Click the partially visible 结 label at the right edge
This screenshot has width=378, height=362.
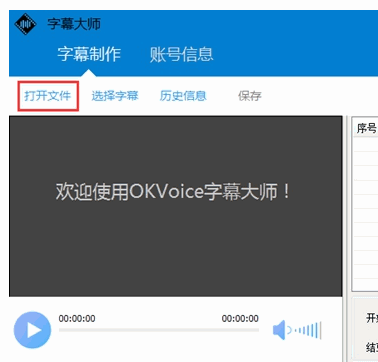(372, 347)
